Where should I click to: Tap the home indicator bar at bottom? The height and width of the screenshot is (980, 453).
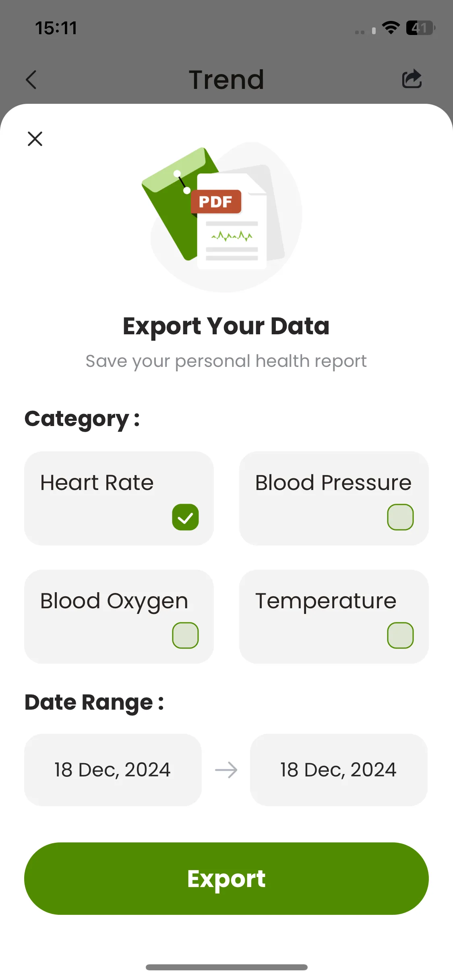pyautogui.click(x=226, y=967)
